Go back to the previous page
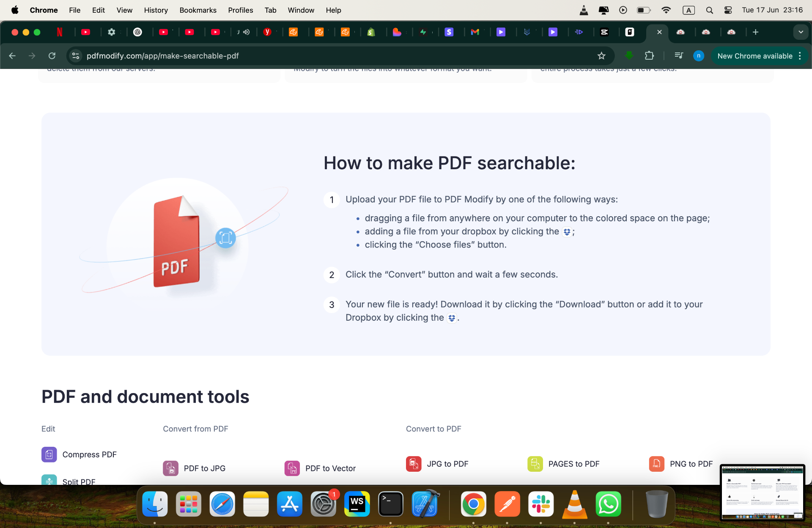Screen dimensions: 812x528 click(x=12, y=56)
